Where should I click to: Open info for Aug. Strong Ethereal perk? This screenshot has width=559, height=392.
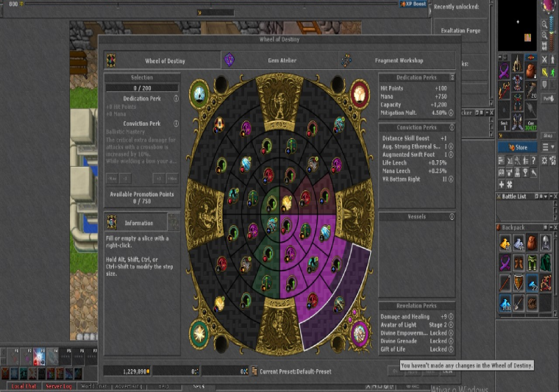451,146
